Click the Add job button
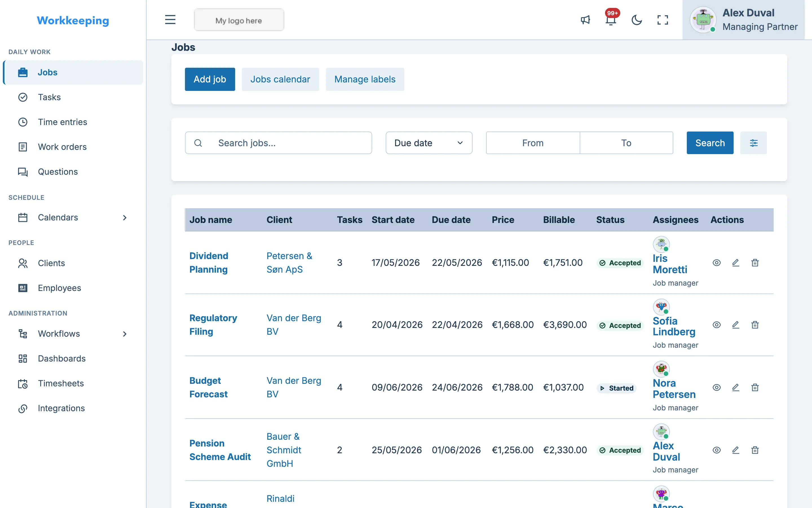812x508 pixels. point(210,79)
